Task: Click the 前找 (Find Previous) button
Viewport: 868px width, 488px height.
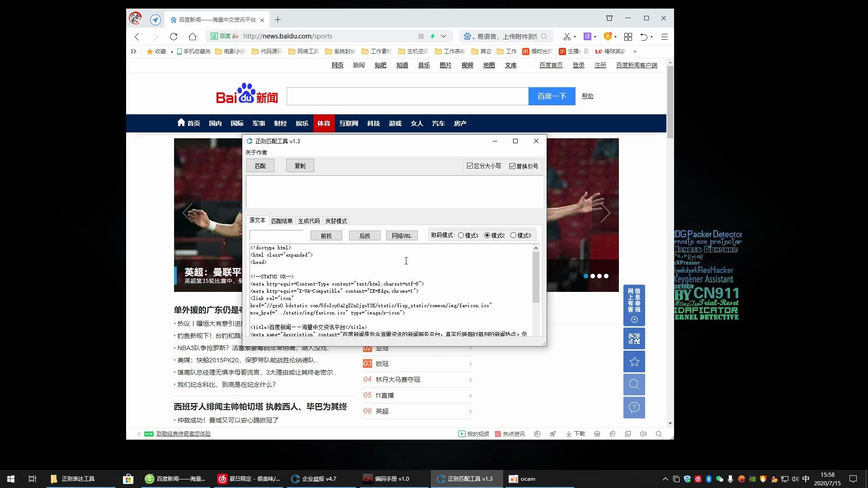Action: pos(327,235)
